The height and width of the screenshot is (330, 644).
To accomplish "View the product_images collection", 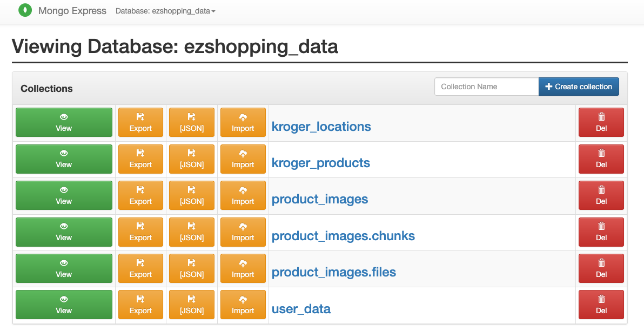I will tap(64, 195).
